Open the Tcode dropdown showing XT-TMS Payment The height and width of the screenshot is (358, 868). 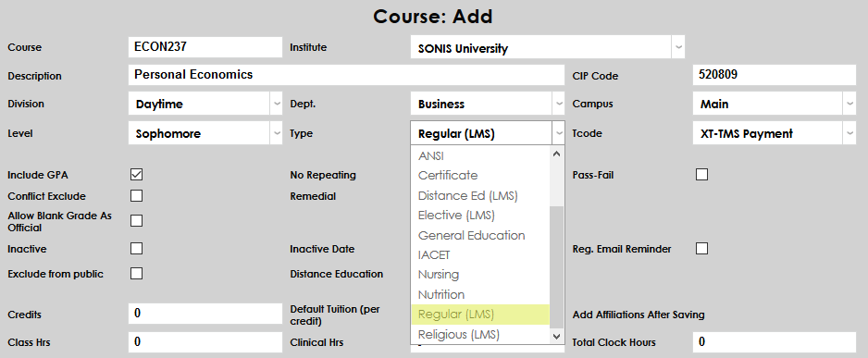(x=775, y=133)
